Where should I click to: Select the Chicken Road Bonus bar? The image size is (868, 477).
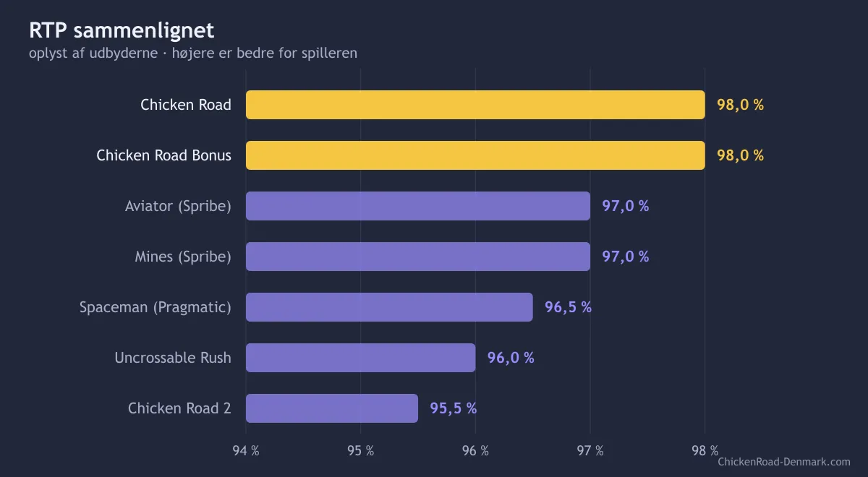(475, 155)
